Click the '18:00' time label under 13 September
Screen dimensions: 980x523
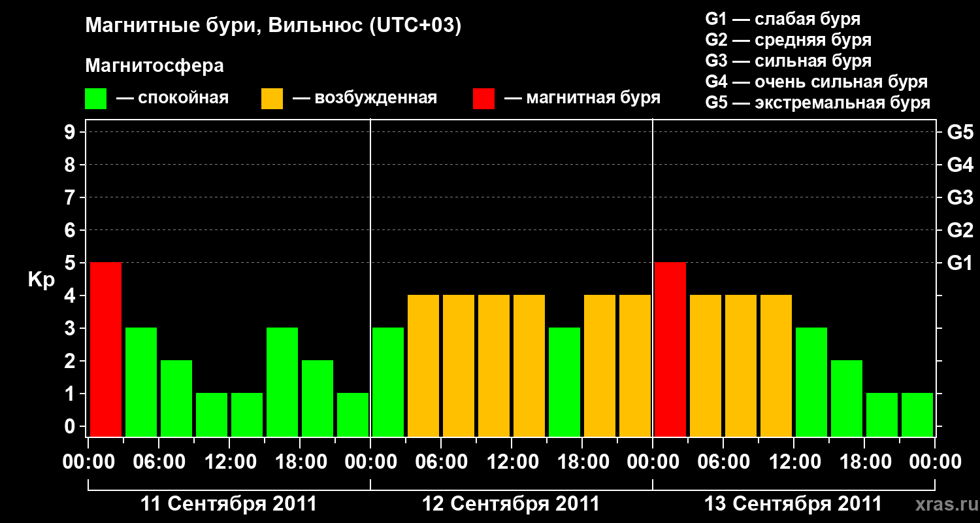(864, 462)
